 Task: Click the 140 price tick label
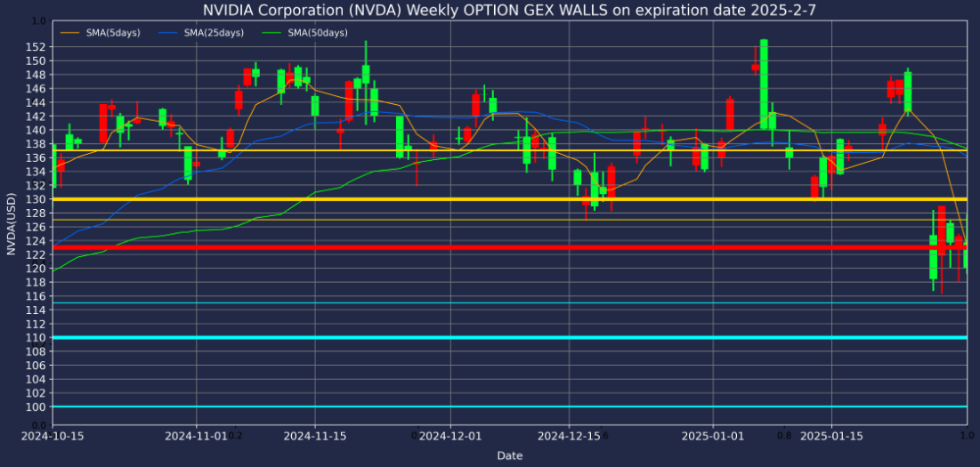(x=36, y=130)
